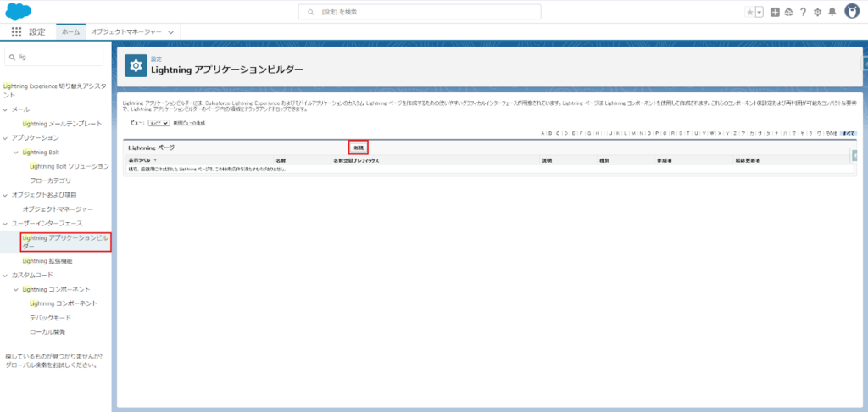The image size is (868, 412).
Task: Click the 新規 button for Lightning pages
Action: click(359, 148)
